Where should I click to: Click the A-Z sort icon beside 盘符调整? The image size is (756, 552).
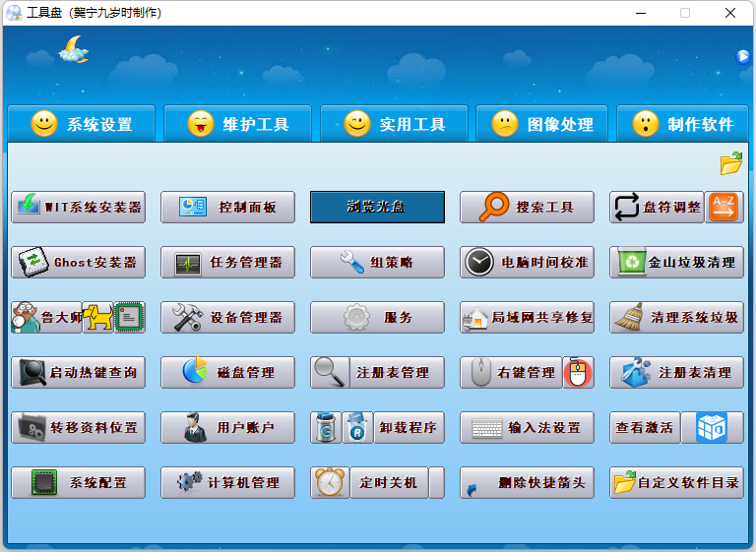click(x=724, y=208)
